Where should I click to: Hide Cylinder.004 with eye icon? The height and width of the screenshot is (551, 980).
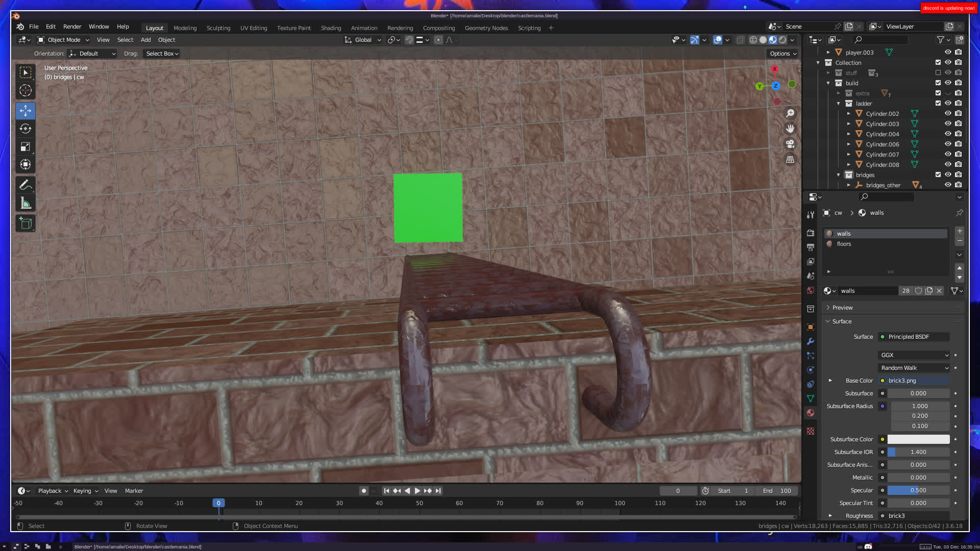[x=948, y=134]
